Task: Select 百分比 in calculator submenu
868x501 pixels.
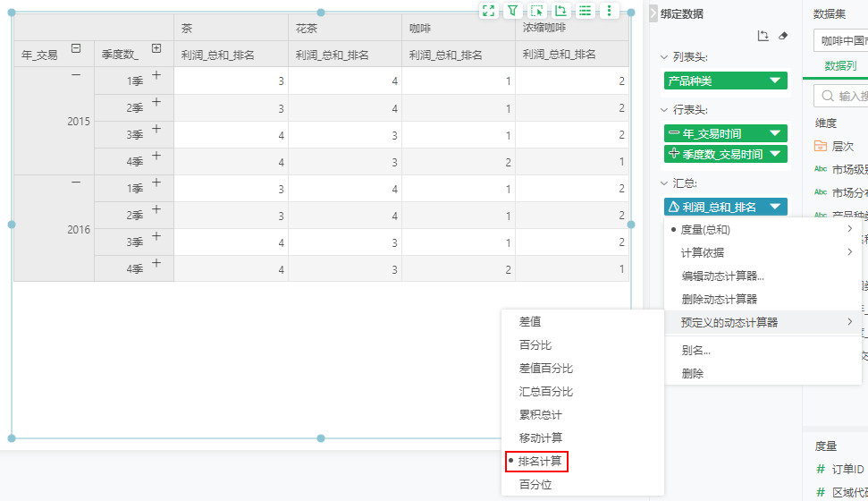Action: pyautogui.click(x=582, y=344)
